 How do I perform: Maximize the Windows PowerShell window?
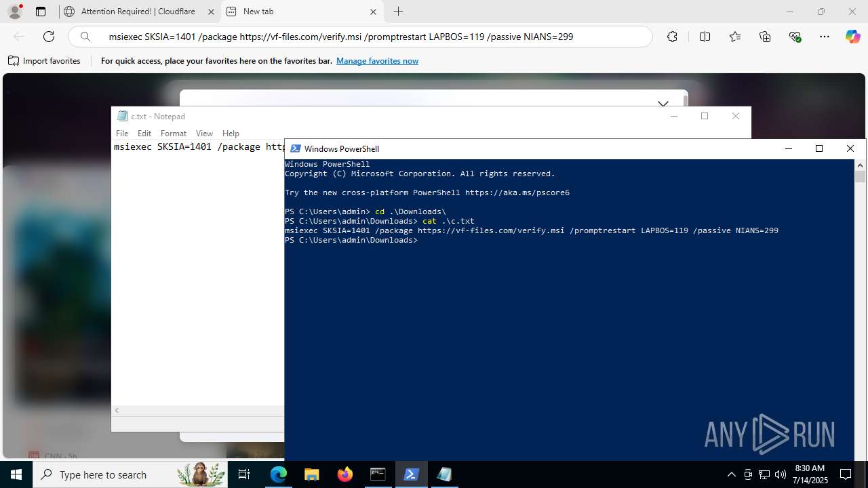(x=819, y=148)
